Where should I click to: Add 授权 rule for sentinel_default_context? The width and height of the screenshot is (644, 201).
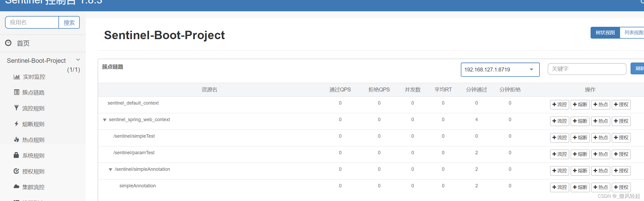(x=621, y=105)
